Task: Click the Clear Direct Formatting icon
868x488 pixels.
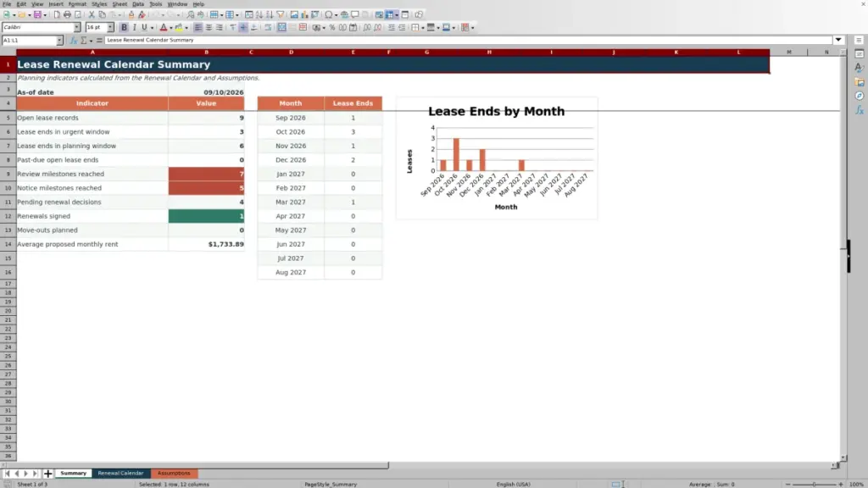Action: click(x=142, y=14)
